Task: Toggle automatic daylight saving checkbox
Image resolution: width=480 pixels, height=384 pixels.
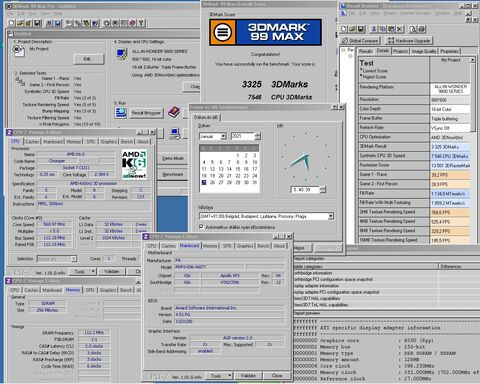Action: click(x=201, y=227)
